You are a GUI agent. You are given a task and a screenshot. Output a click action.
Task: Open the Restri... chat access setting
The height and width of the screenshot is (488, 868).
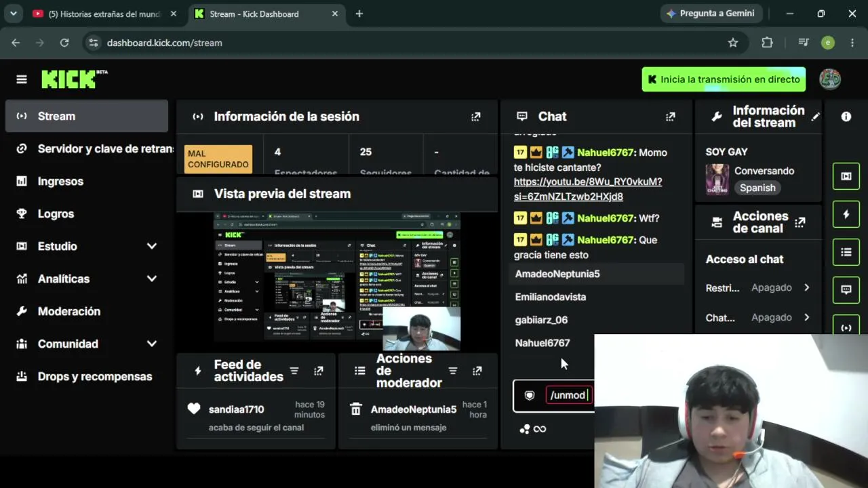pyautogui.click(x=758, y=287)
